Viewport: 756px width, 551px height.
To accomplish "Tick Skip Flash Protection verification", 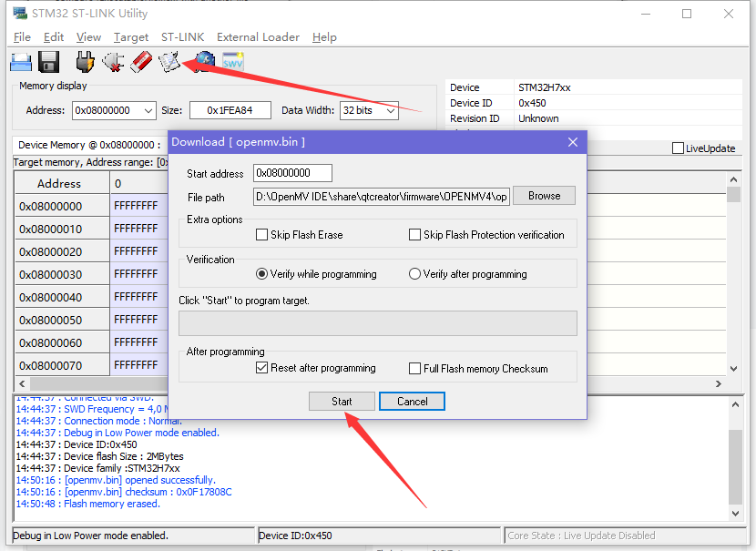I will point(414,235).
